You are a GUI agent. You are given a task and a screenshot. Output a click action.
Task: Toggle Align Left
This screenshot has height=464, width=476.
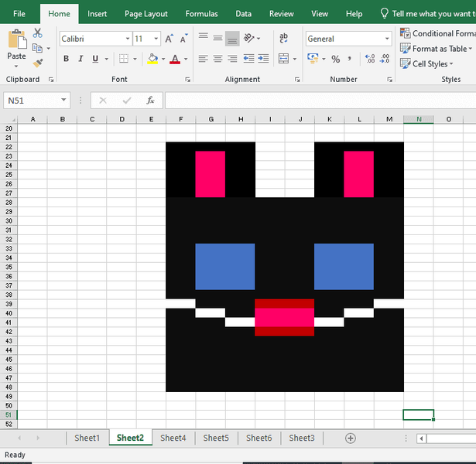click(203, 59)
